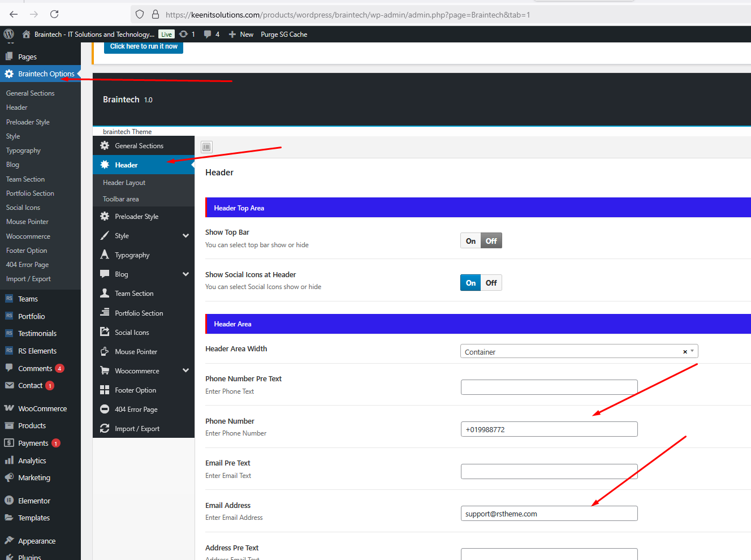
Task: Click the 'Click here to run it now' button
Action: (x=144, y=46)
